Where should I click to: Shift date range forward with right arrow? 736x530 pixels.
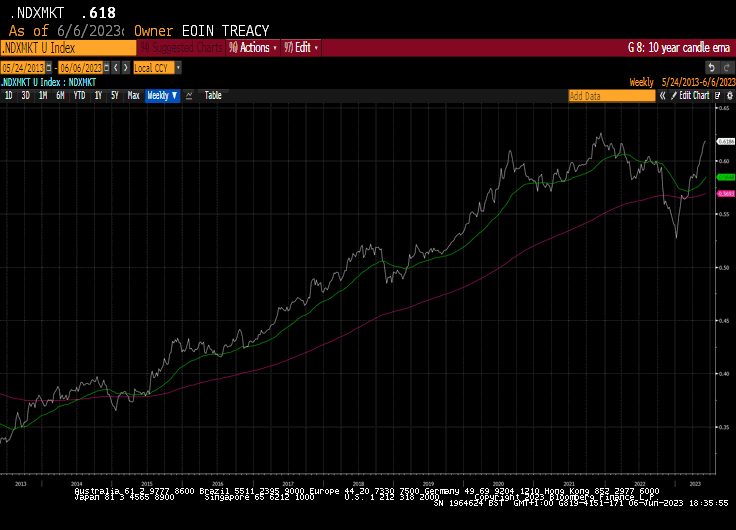(126, 68)
